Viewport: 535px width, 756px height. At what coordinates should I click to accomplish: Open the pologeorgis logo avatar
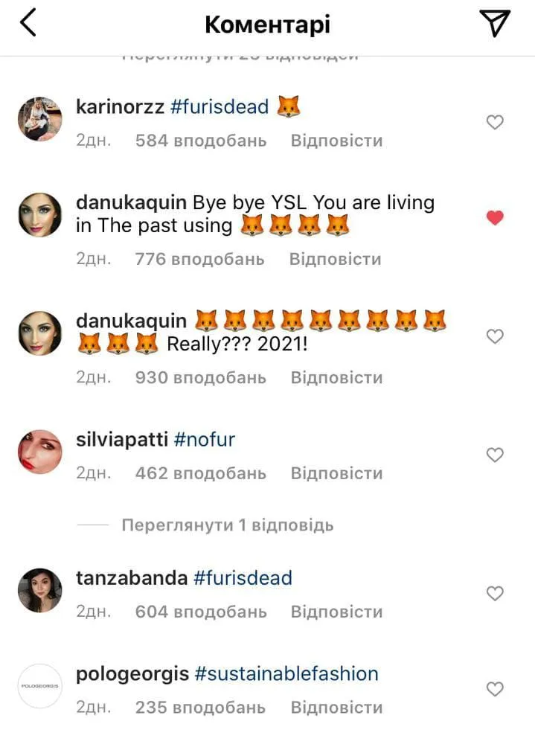pos(40,685)
